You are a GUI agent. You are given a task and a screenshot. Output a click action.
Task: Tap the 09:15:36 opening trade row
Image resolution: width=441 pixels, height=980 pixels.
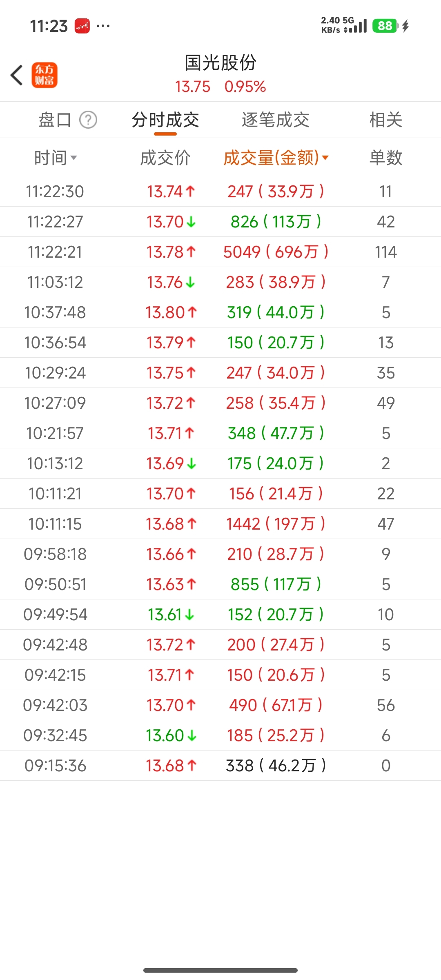coord(220,766)
